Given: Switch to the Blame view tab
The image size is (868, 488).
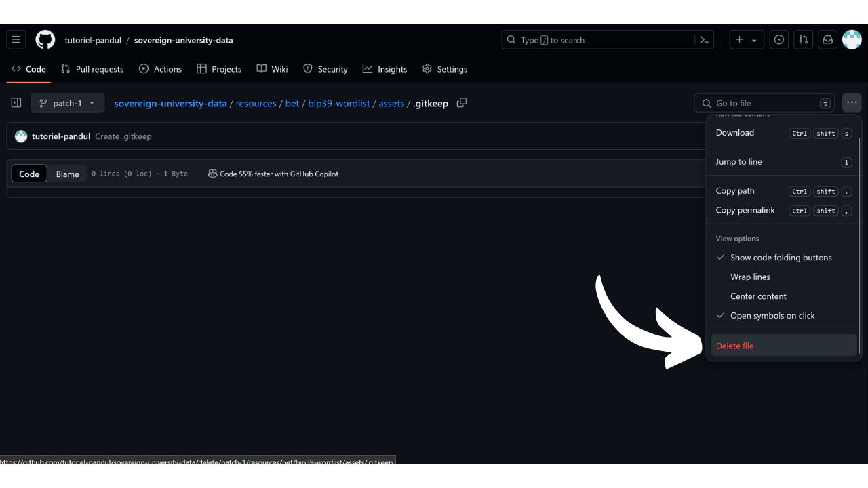Looking at the screenshot, I should (x=67, y=174).
